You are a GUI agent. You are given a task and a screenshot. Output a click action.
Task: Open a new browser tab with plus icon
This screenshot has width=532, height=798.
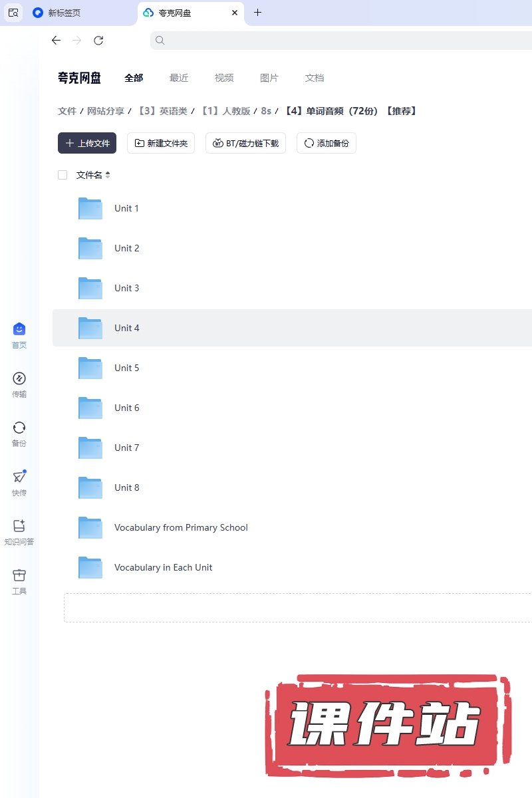pyautogui.click(x=258, y=13)
